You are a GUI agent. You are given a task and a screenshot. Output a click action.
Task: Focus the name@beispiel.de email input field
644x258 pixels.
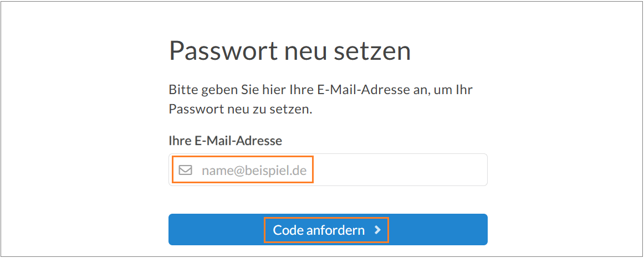pyautogui.click(x=328, y=170)
